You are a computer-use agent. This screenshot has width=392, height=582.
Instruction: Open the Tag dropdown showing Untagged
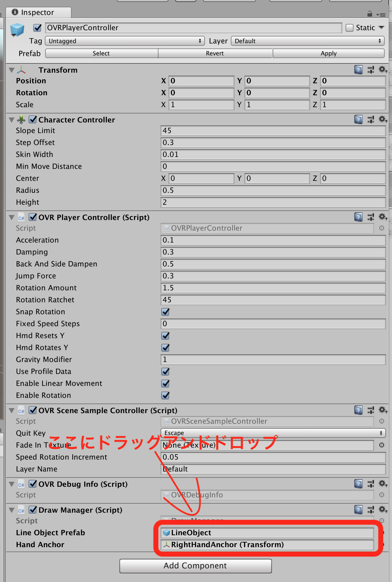pyautogui.click(x=125, y=41)
